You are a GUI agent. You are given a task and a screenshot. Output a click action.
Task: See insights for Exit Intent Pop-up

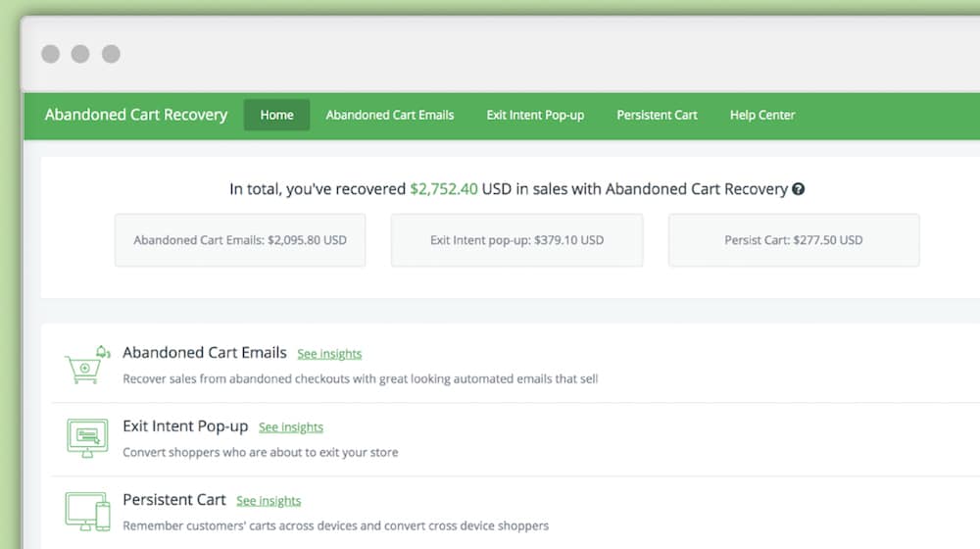click(x=291, y=427)
